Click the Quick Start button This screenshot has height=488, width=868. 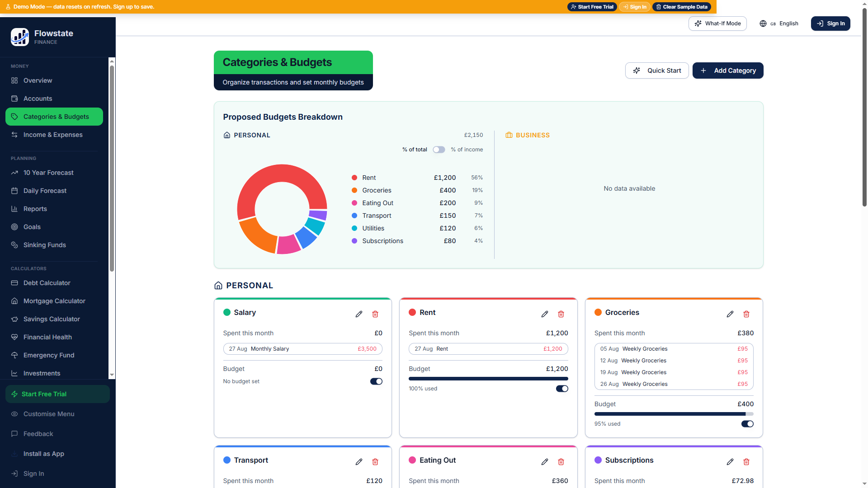pos(657,70)
